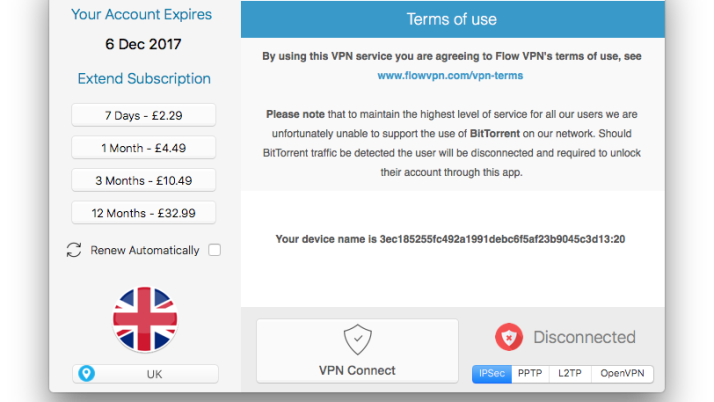Switch to the PPTP protocol
Screen dimensions: 714x402
(530, 374)
